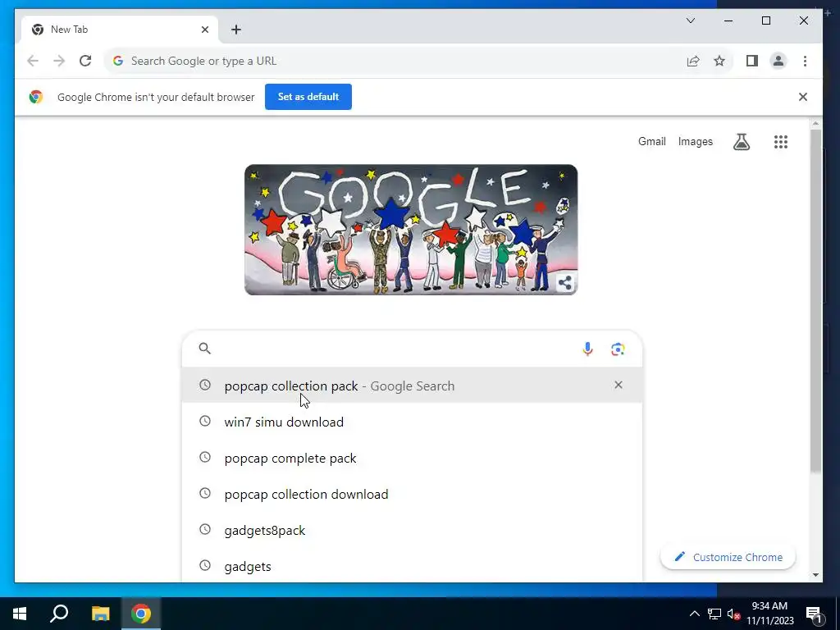The height and width of the screenshot is (630, 840).
Task: Open Search Labs flask icon
Action: pos(742,142)
